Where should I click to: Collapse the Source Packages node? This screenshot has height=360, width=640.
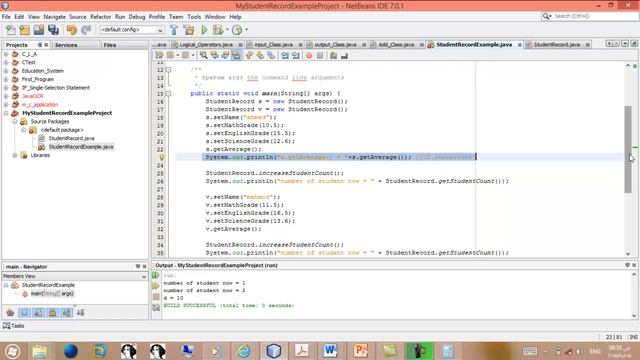coord(15,122)
